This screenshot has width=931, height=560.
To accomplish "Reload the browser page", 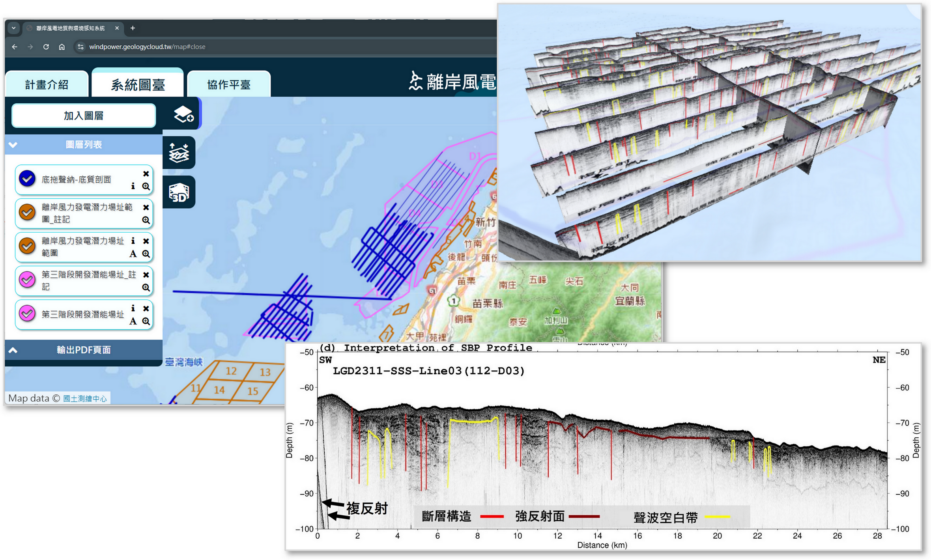I will click(x=46, y=47).
